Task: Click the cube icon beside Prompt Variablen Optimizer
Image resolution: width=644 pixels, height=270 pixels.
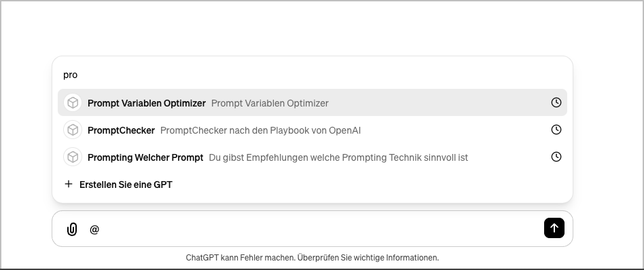Action: 73,102
